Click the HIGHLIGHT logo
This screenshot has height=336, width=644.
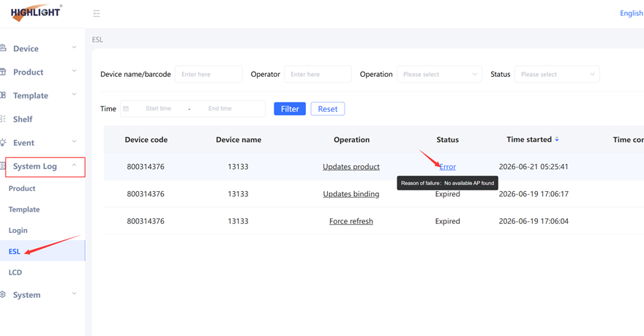36,12
